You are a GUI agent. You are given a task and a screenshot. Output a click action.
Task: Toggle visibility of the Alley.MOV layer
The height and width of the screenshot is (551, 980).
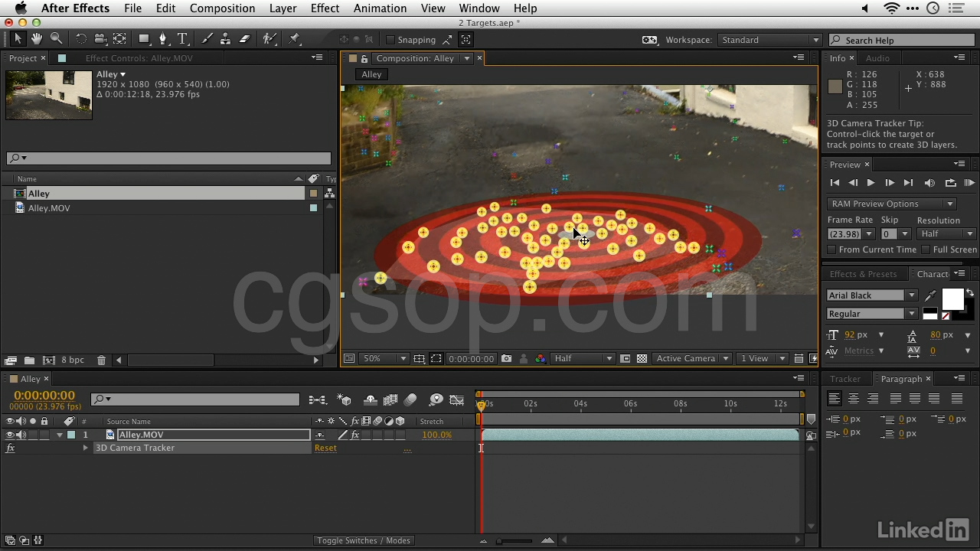coord(9,434)
